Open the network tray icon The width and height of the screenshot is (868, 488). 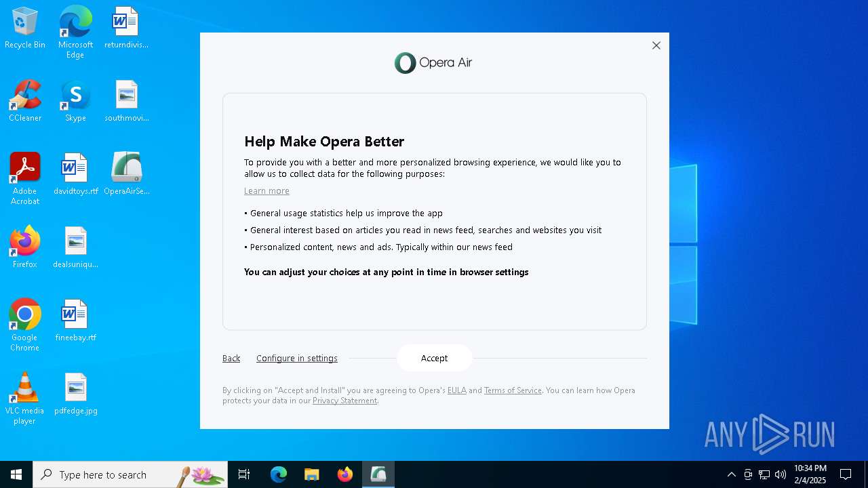pos(764,474)
